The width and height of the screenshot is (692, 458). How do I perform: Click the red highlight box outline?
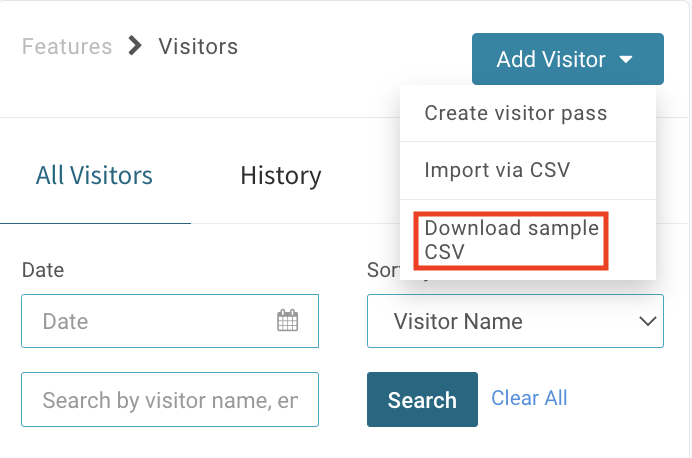[x=511, y=240]
